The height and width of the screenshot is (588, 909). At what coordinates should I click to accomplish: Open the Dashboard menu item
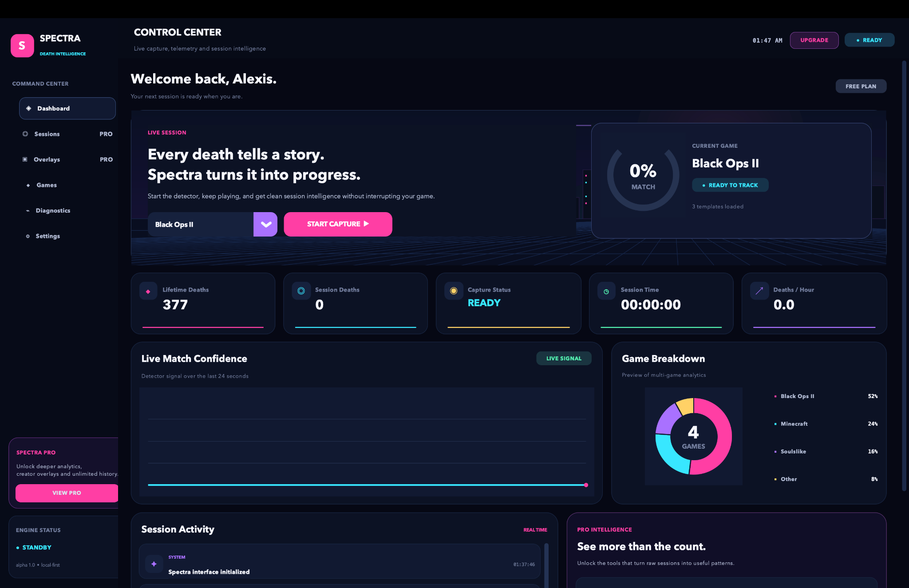67,108
